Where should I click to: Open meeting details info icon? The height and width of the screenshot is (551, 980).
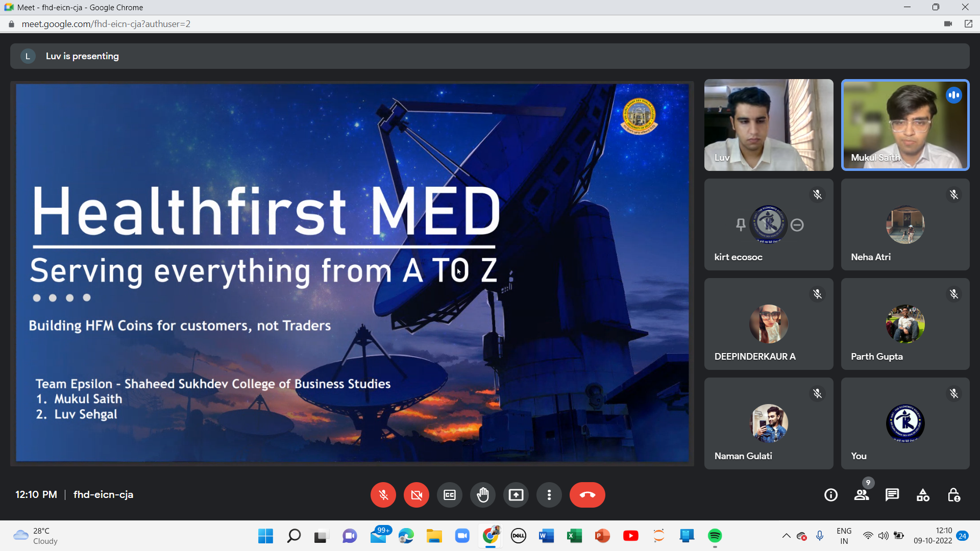click(x=830, y=495)
